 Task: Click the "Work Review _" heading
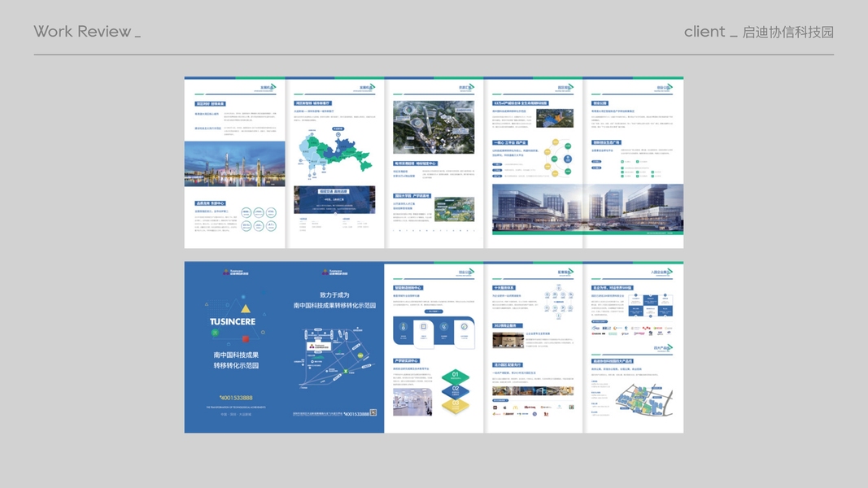click(87, 32)
